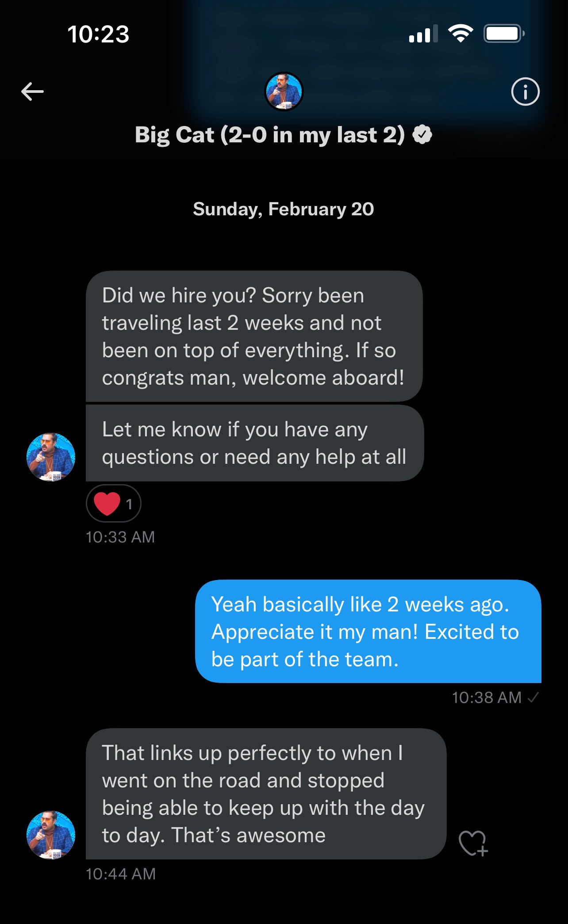568x924 pixels.
Task: Tap the 10:38 AM sent checkmark
Action: (x=533, y=698)
